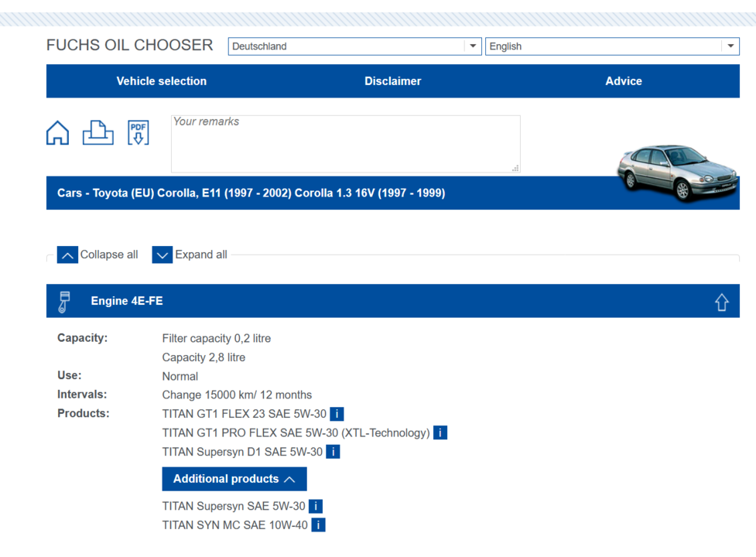Viewport: 756px width, 557px height.
Task: Select TITAN Supersyn D1 SAE 5W-30 product
Action: click(242, 452)
